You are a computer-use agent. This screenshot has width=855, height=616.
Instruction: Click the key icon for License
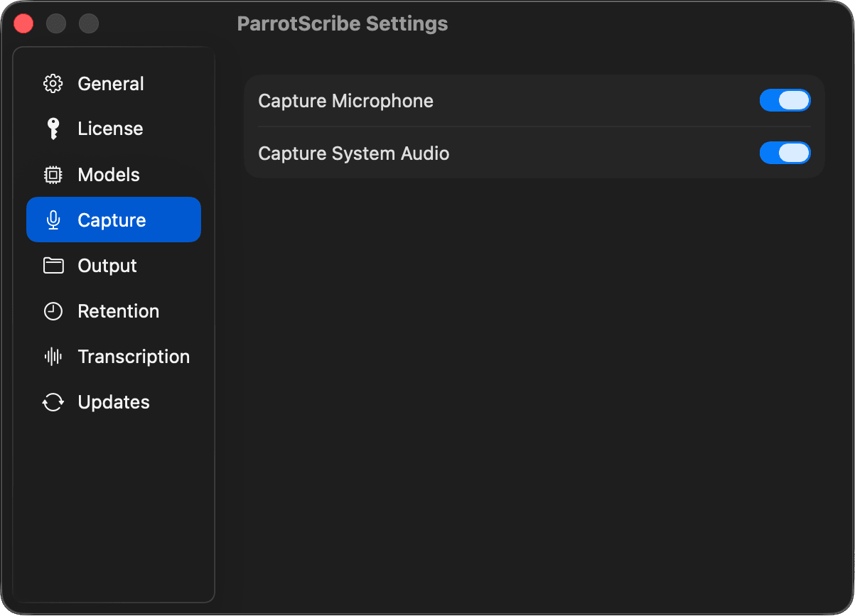coord(53,129)
